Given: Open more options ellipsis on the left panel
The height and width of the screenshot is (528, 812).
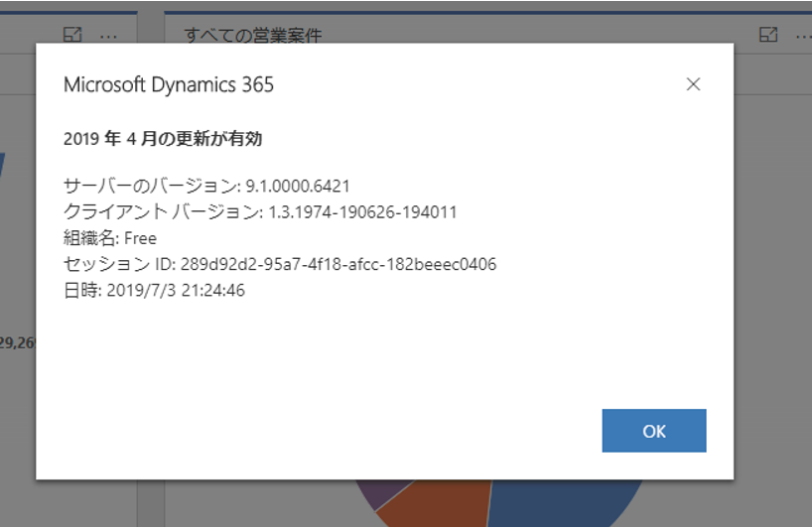Looking at the screenshot, I should click(x=108, y=37).
